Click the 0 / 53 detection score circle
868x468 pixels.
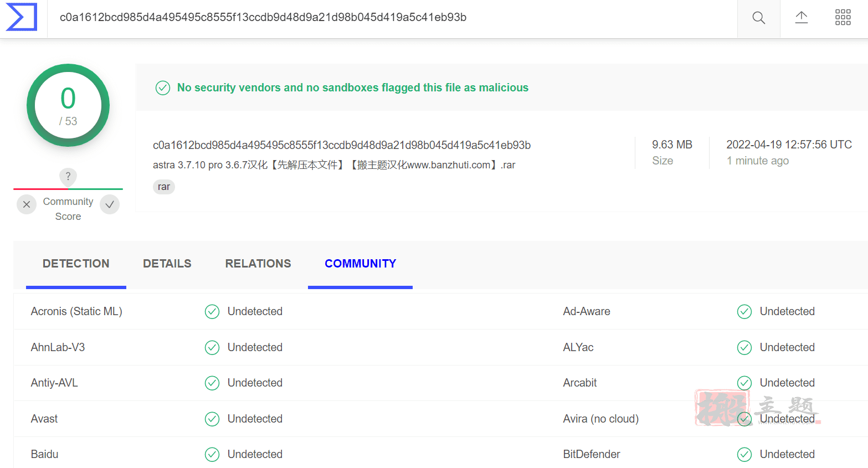pos(68,105)
